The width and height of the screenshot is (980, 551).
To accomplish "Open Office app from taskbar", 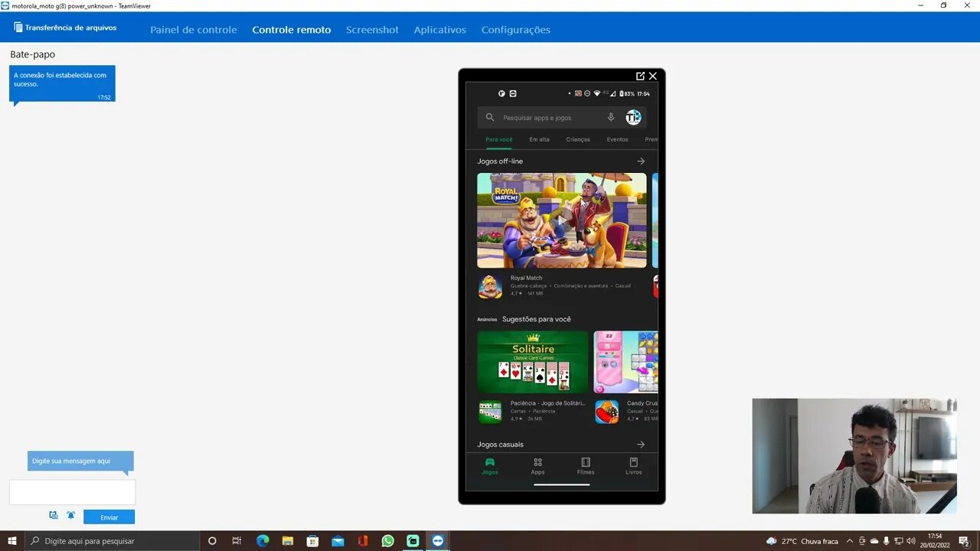I will pos(363,541).
